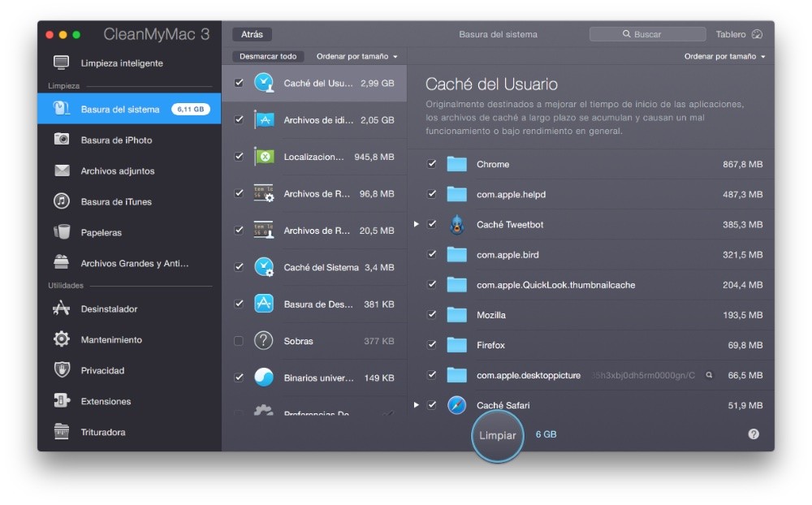Check the Sobras checkbox
812x505 pixels.
pyautogui.click(x=238, y=340)
